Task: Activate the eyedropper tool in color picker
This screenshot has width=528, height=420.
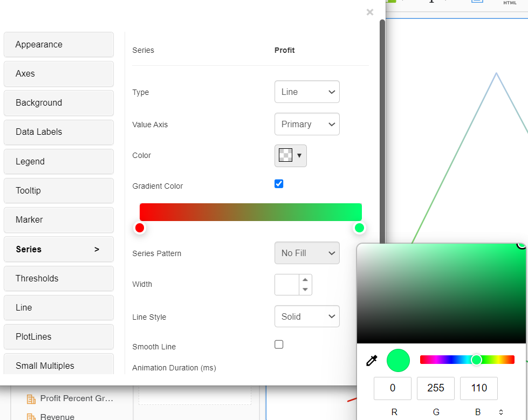Action: click(372, 360)
